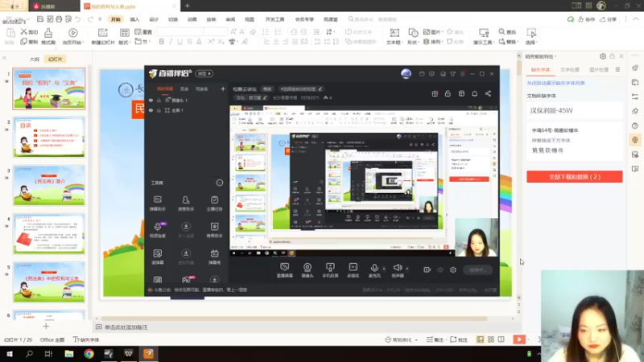
Task: Toggle Bold formatting in ribbon
Action: [x=162, y=42]
